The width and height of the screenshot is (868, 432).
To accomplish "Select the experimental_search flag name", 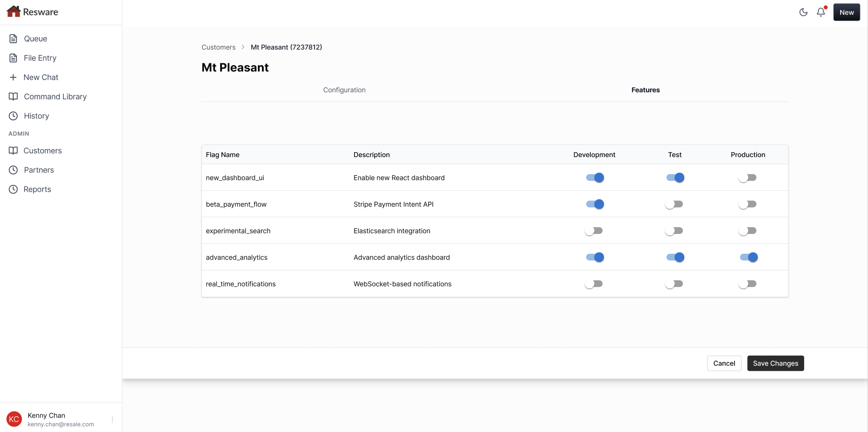I will pyautogui.click(x=238, y=231).
